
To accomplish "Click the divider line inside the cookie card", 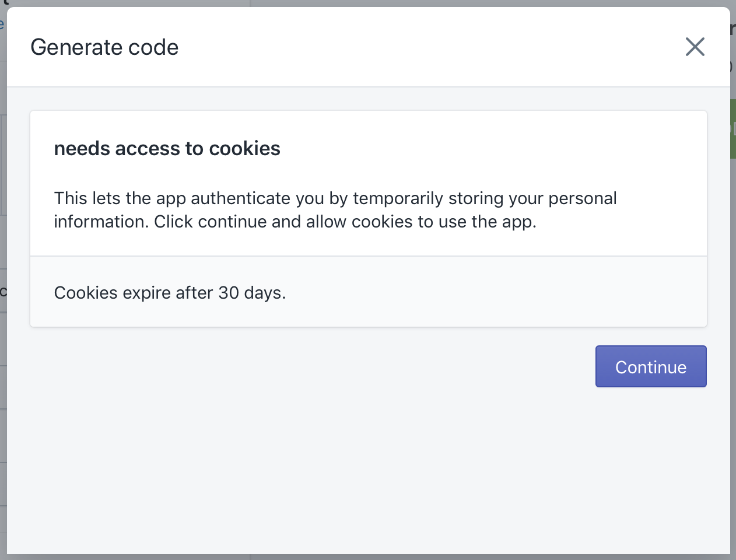I will coord(367,255).
